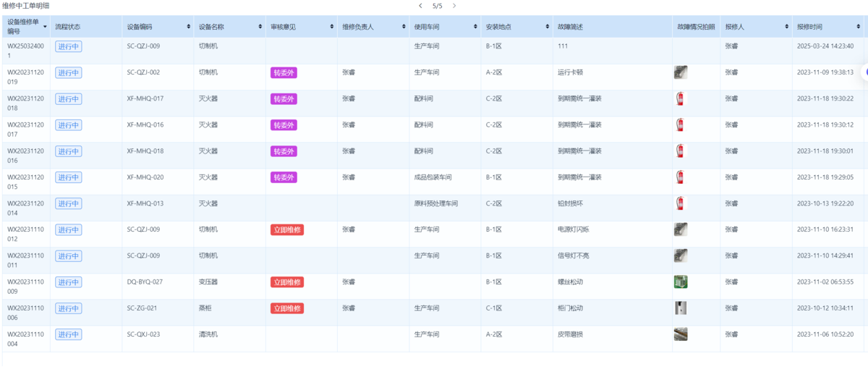The height and width of the screenshot is (367, 868).
Task: Click 转委外 tag in SC-QZJ-002 row
Action: [x=284, y=72]
